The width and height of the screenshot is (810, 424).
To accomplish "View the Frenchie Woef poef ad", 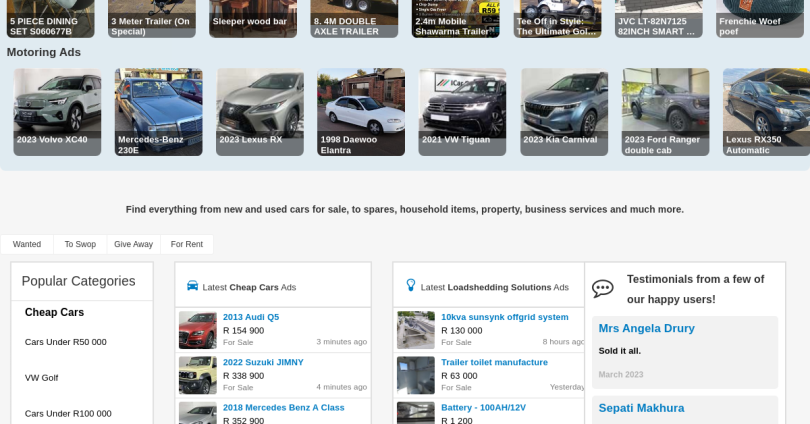I will click(x=760, y=19).
